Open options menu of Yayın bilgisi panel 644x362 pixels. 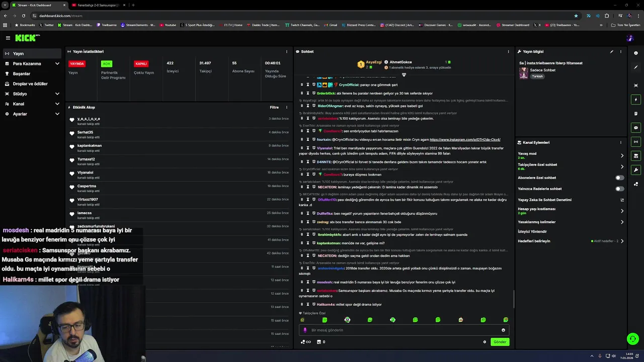click(x=621, y=51)
